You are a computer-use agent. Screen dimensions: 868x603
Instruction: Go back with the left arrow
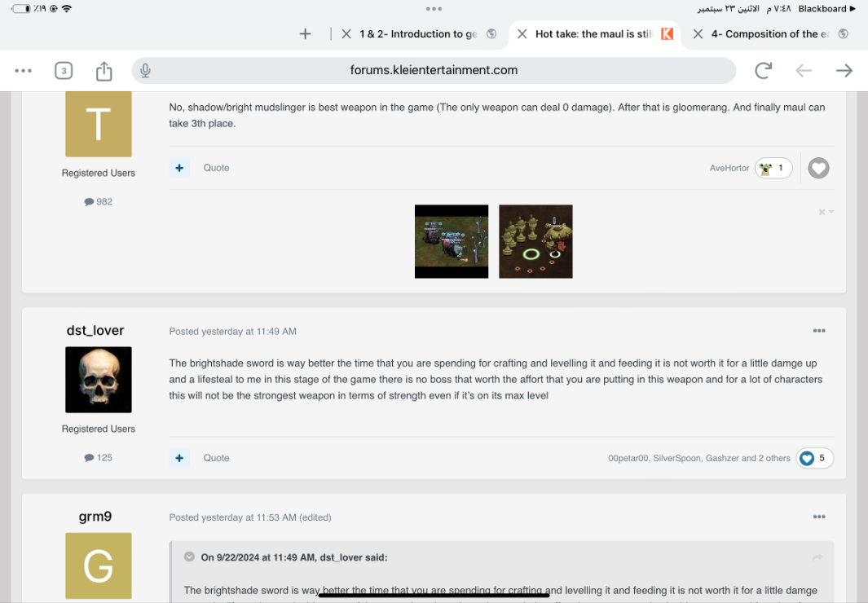pyautogui.click(x=804, y=70)
